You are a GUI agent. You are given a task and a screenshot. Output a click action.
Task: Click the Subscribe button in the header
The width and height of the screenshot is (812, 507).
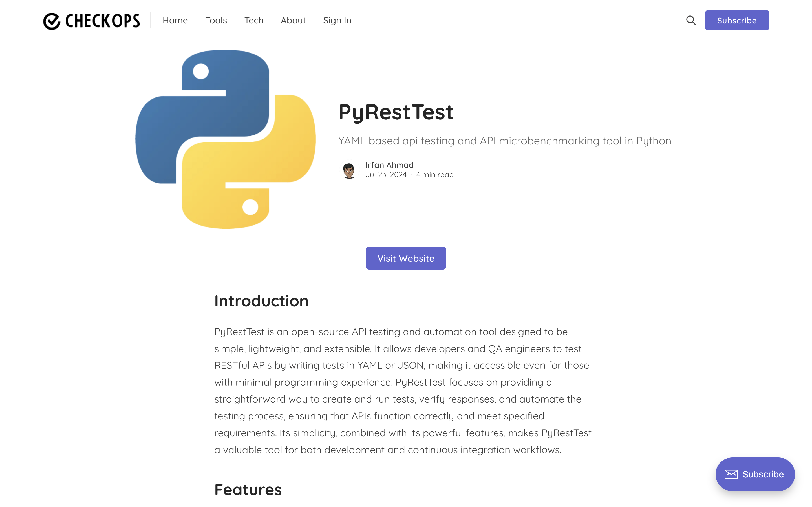(737, 20)
